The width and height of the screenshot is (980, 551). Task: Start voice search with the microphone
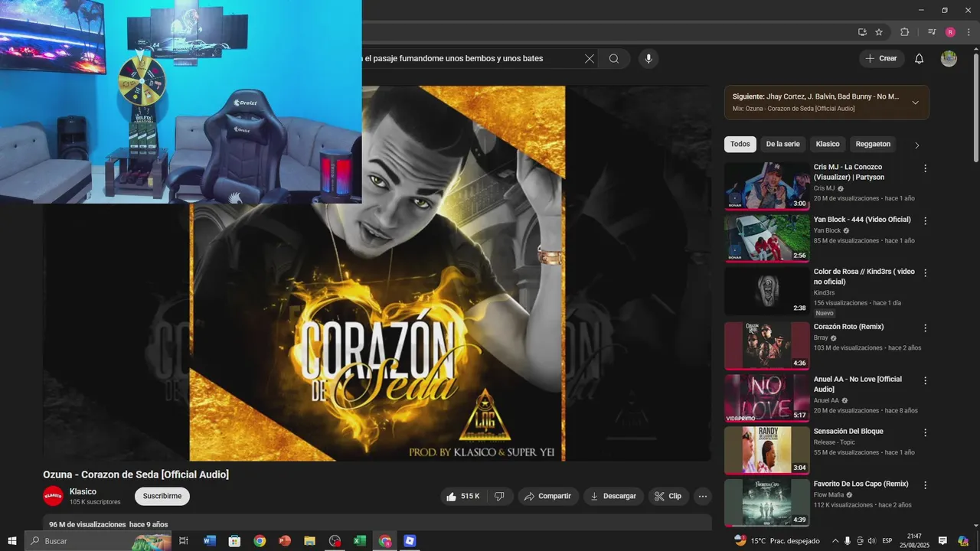(x=648, y=59)
